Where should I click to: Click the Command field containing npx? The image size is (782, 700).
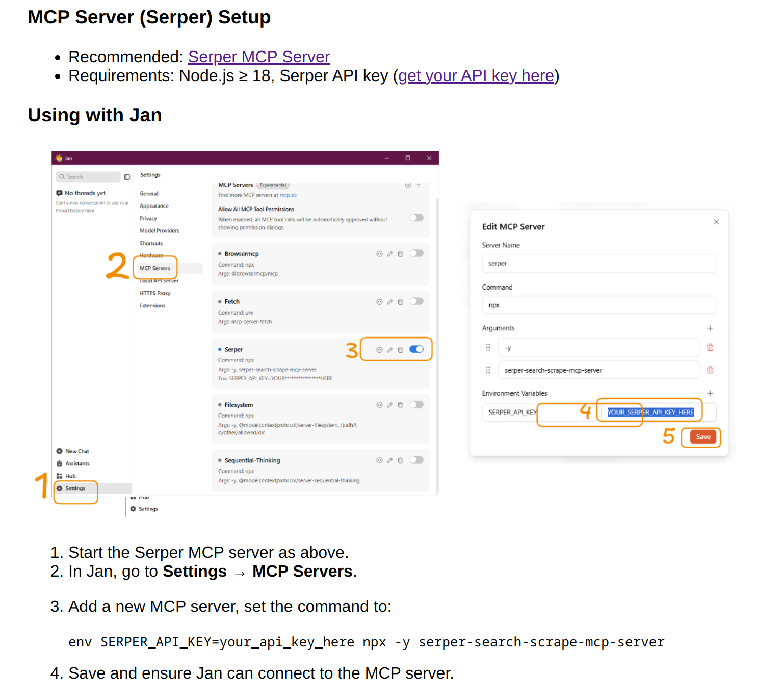click(x=599, y=305)
